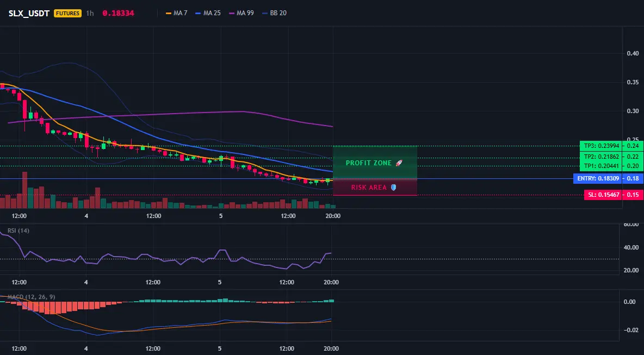Click the PROFIT ZONE label

tap(369, 163)
